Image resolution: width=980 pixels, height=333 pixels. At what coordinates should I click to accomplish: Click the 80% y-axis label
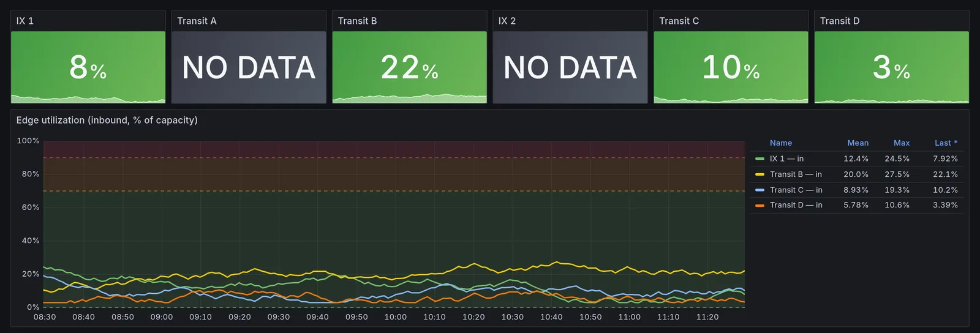point(31,174)
